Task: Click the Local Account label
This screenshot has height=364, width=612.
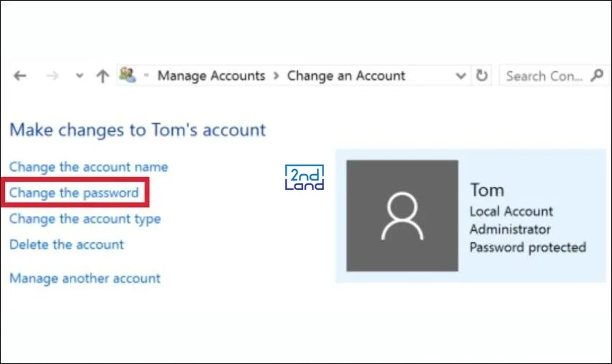Action: [511, 211]
